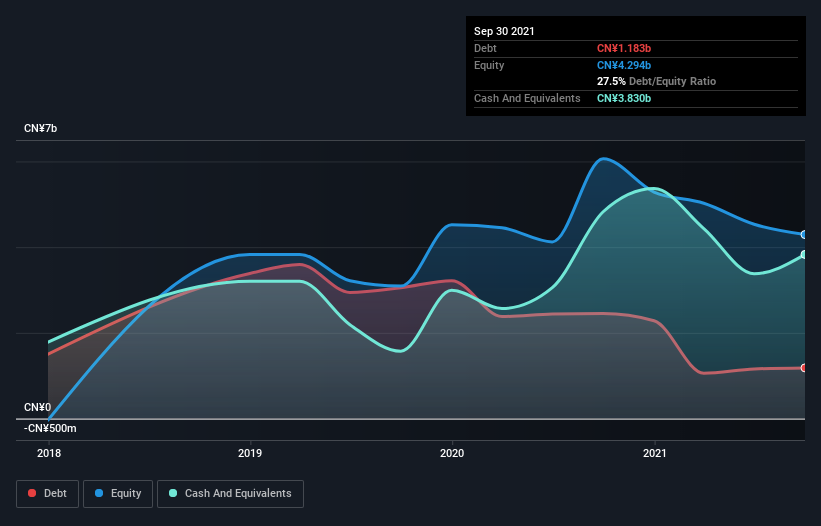Viewport: 821px width, 526px height.
Task: Click the CN¥0 y-axis label
Action: 38,407
